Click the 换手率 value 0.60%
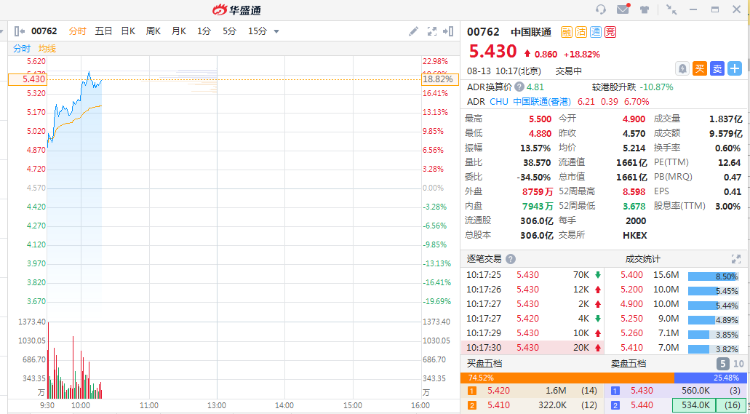This screenshot has width=750, height=414. pos(728,148)
